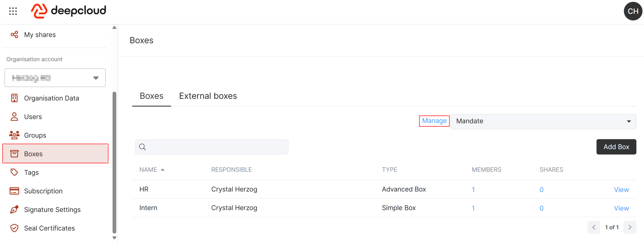Open Organisation Data via its building icon

[x=14, y=98]
